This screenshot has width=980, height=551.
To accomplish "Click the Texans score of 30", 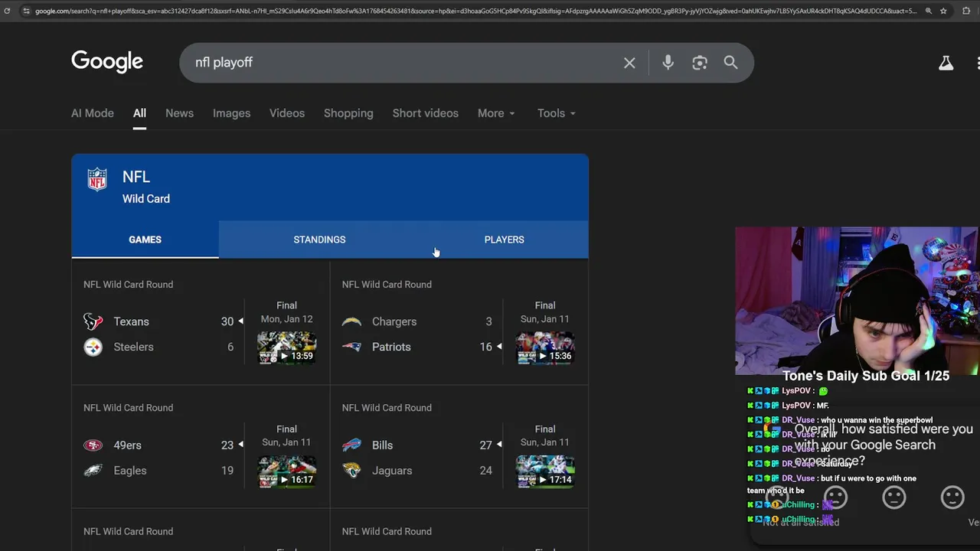I will click(x=227, y=321).
